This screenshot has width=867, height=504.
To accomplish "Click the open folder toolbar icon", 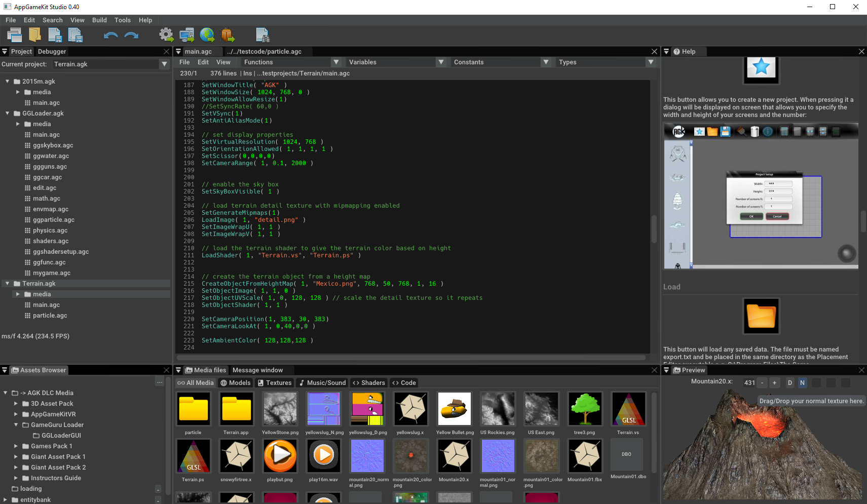I will 34,35.
